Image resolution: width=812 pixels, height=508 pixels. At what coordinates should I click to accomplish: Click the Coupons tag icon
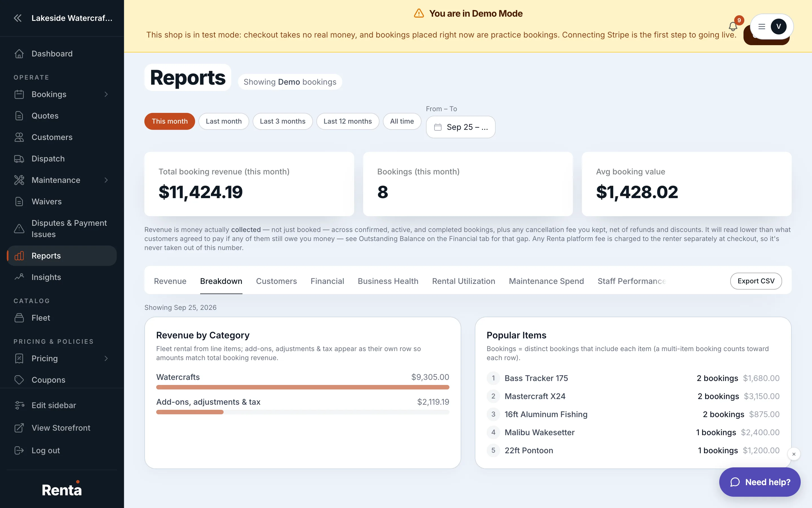click(x=19, y=380)
